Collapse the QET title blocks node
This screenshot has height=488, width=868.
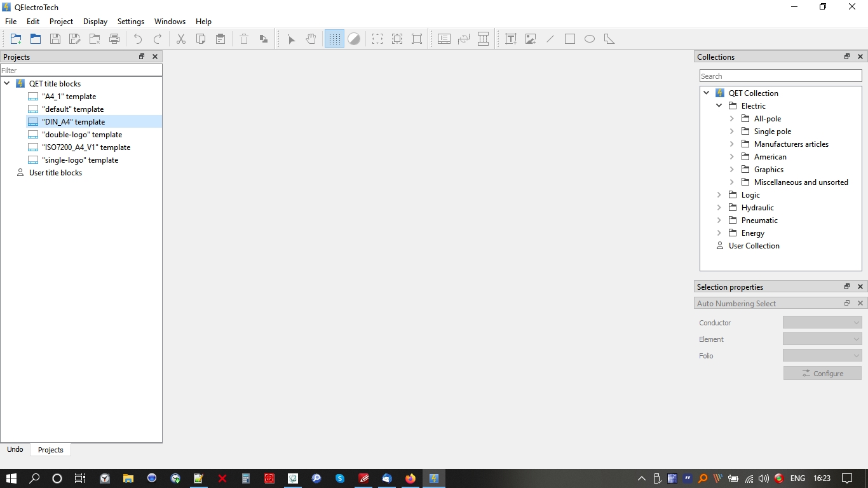point(7,83)
